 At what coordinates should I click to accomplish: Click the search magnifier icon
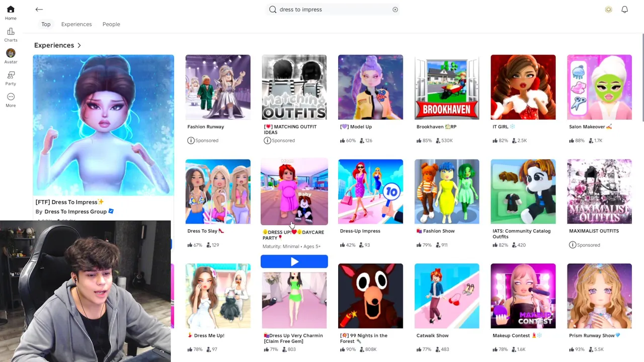273,10
